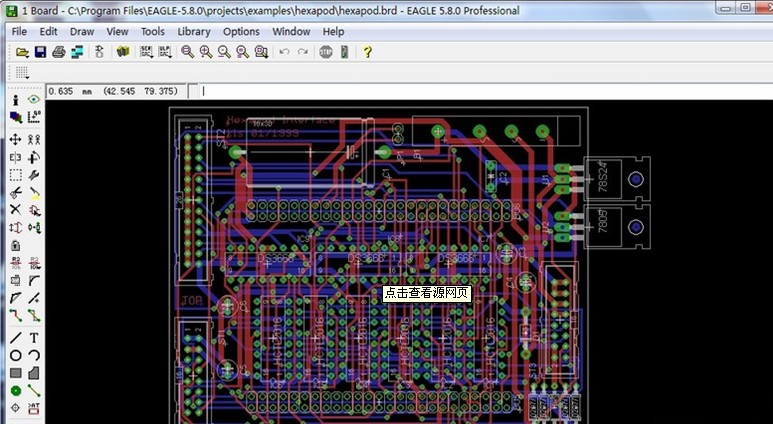Click the Open file folder icon
Viewport: 773px width, 424px height.
point(21,52)
